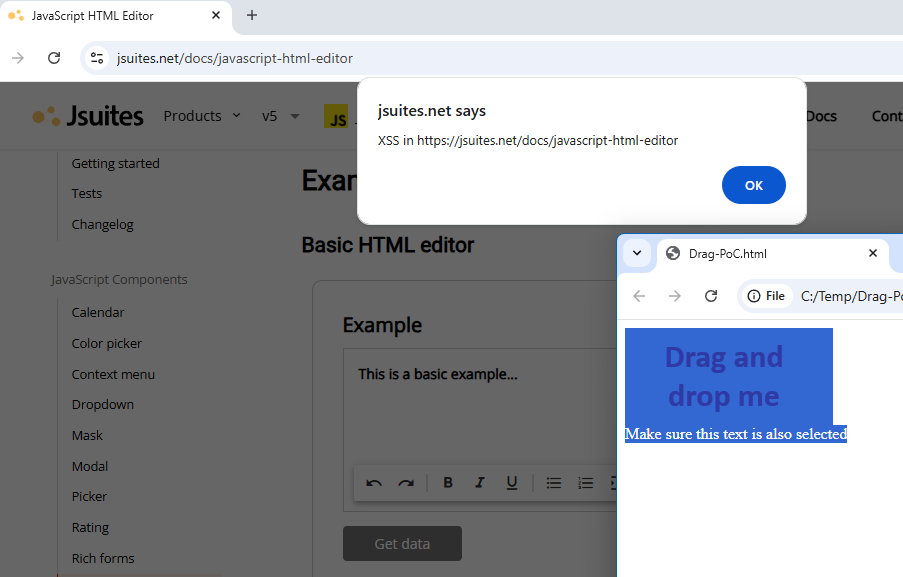Dismiss the XSS alert with OK
903x577 pixels.
(x=753, y=185)
